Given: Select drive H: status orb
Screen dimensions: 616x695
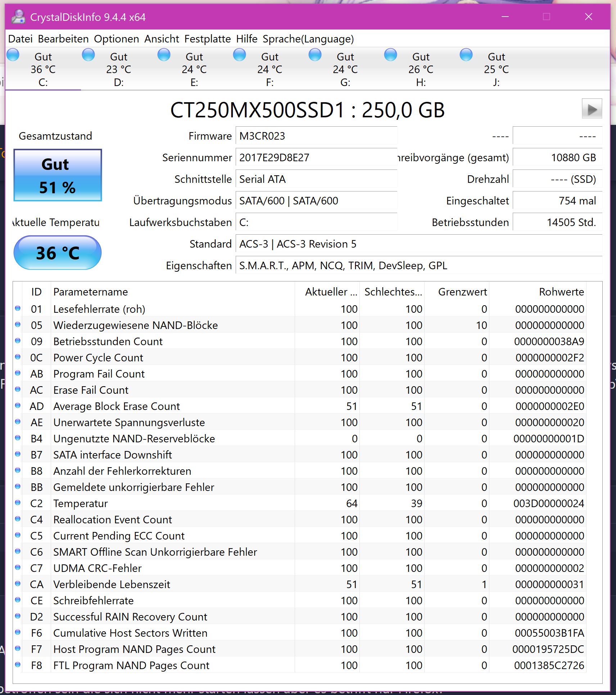Looking at the screenshot, I should coord(391,55).
